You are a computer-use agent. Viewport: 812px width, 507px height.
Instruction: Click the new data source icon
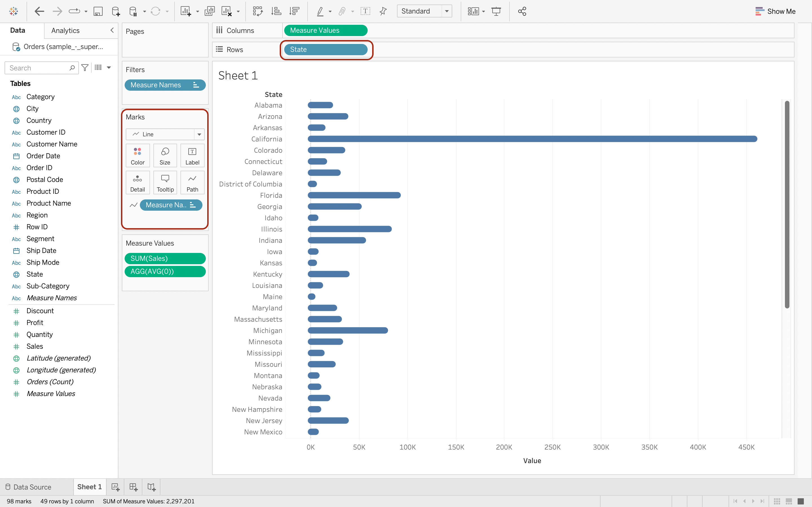click(x=116, y=11)
